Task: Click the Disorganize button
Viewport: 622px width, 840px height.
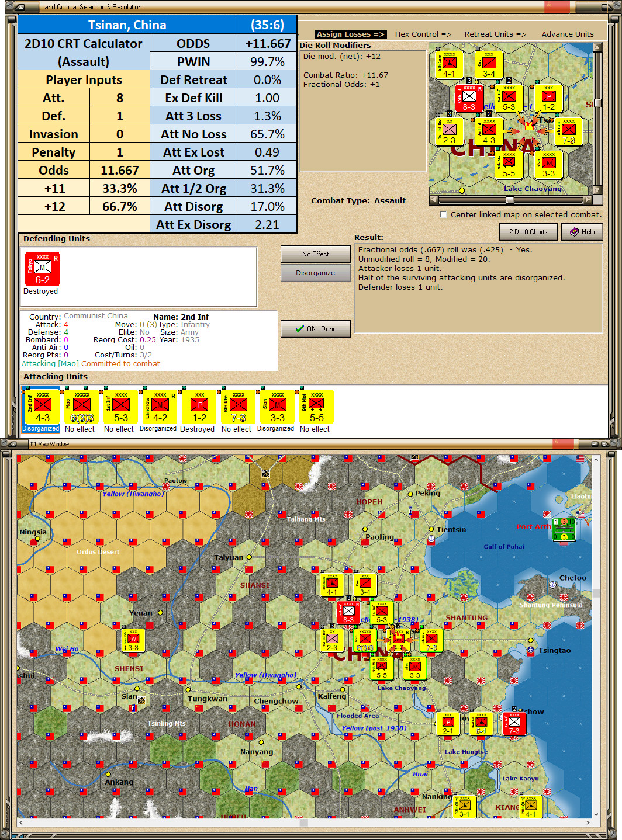Action: [316, 273]
